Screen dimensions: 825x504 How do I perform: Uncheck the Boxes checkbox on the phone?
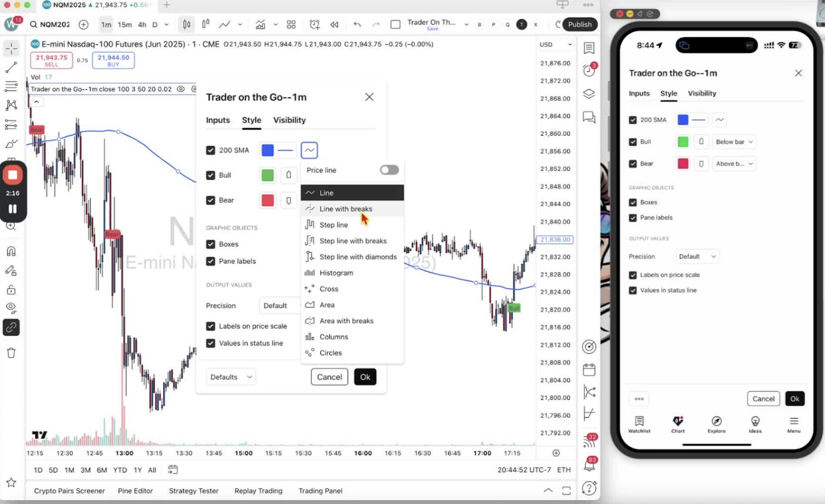click(633, 202)
